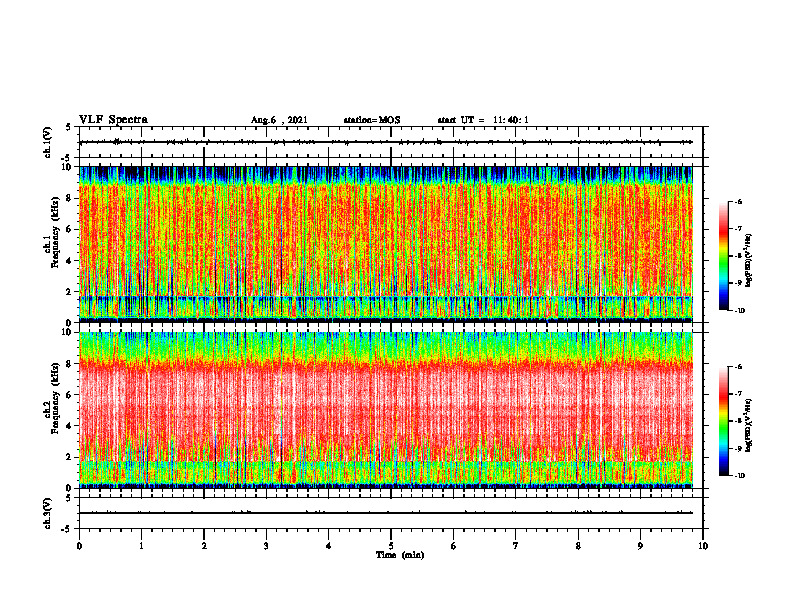Screen dimensions: 792x612
Task: Click the ch.1 spectrogram colorbar
Action: pos(723,256)
